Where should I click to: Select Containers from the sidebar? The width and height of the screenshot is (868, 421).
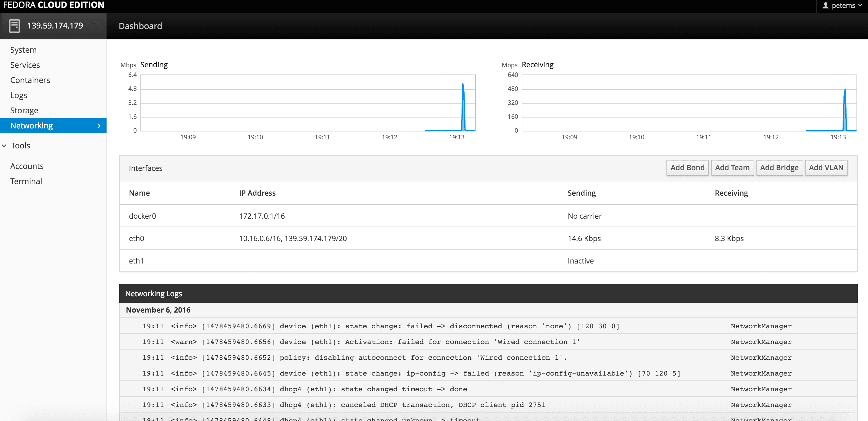pos(30,80)
